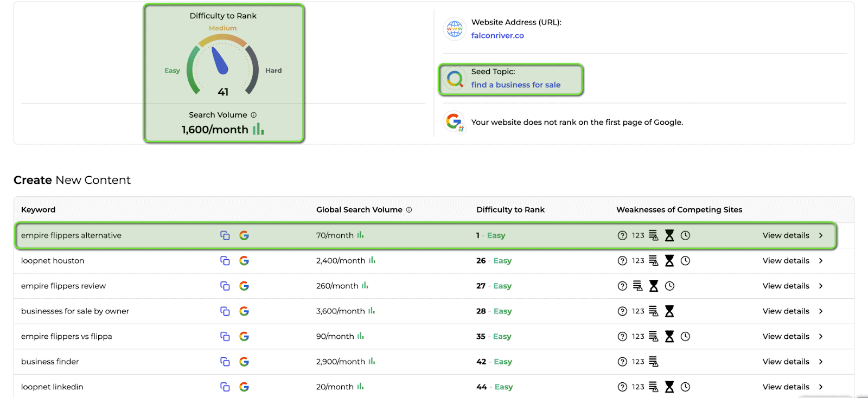Click the volume bars icon next to 2,400/month
The height and width of the screenshot is (398, 868).
click(372, 260)
